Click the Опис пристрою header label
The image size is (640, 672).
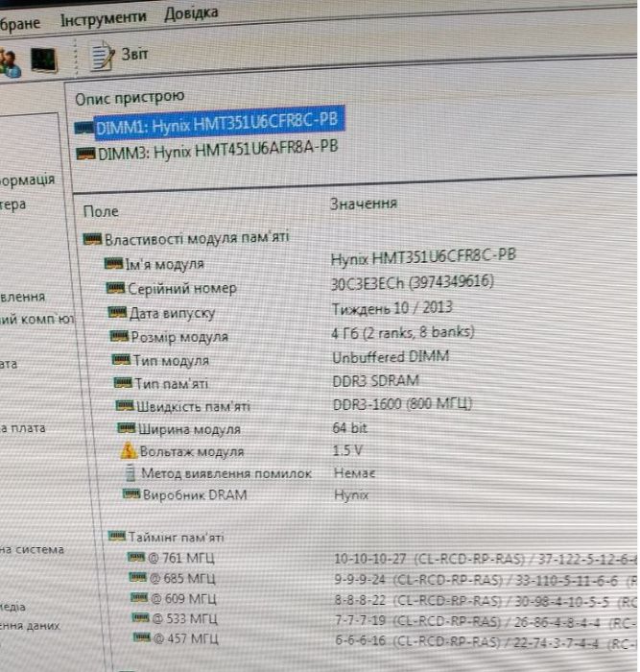130,97
